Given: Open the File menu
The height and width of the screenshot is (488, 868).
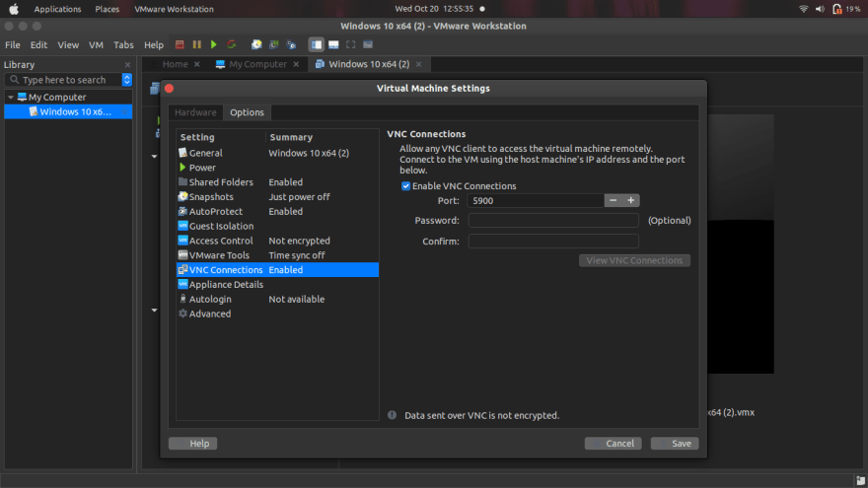Looking at the screenshot, I should tap(12, 44).
